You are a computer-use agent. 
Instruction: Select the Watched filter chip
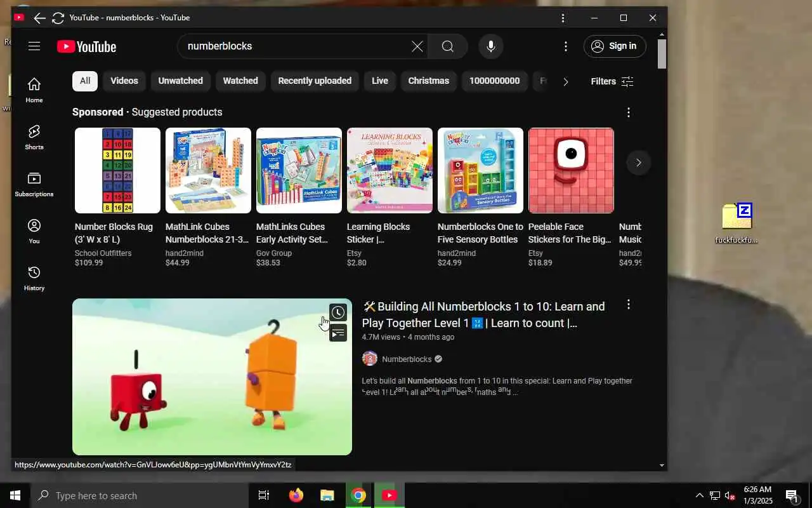click(240, 81)
